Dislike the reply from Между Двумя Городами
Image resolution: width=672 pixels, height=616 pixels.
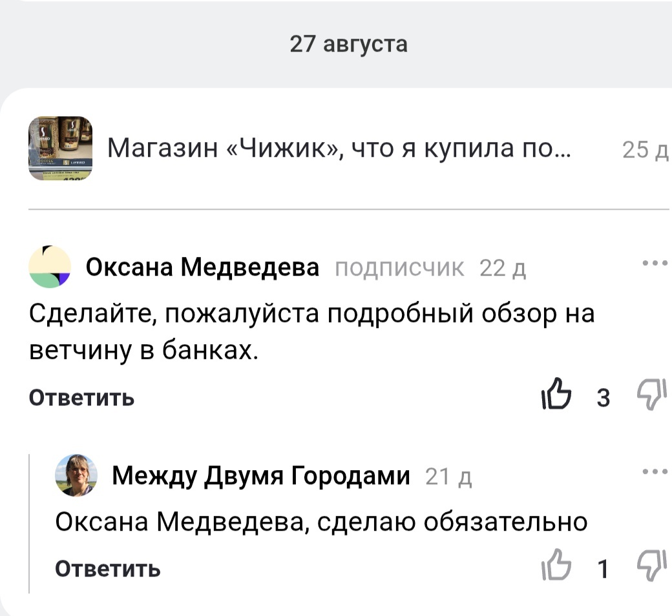[653, 566]
